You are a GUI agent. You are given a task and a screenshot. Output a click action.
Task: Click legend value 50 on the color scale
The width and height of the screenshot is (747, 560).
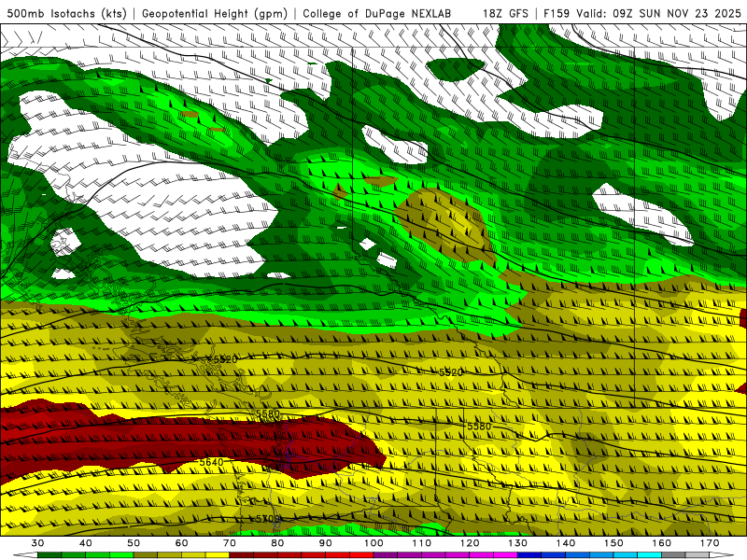point(134,543)
